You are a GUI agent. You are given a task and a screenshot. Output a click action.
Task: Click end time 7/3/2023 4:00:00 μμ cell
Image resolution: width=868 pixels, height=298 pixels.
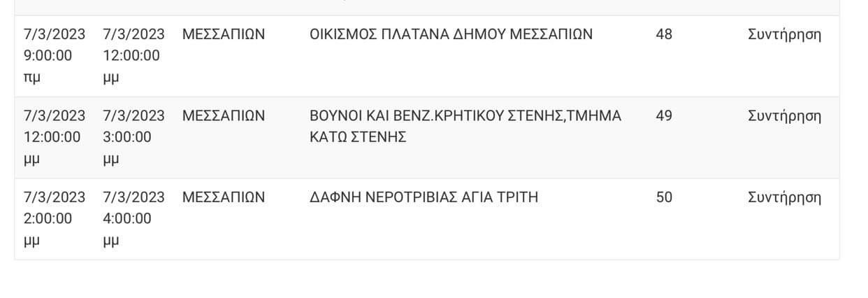click(133, 218)
